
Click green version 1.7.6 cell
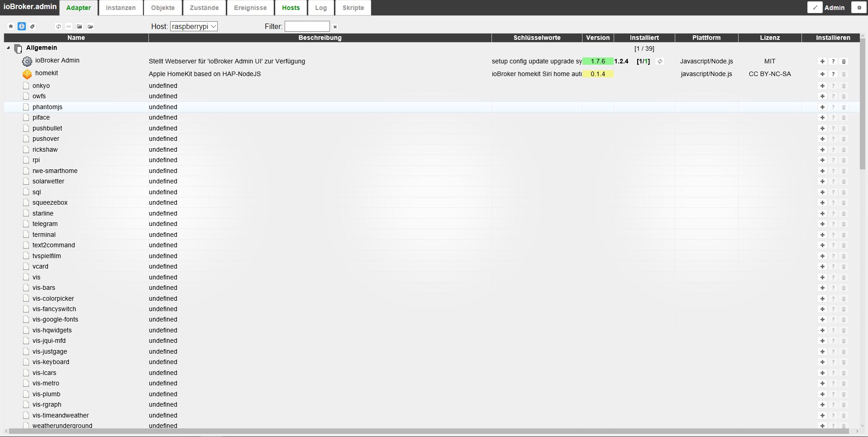(x=598, y=61)
